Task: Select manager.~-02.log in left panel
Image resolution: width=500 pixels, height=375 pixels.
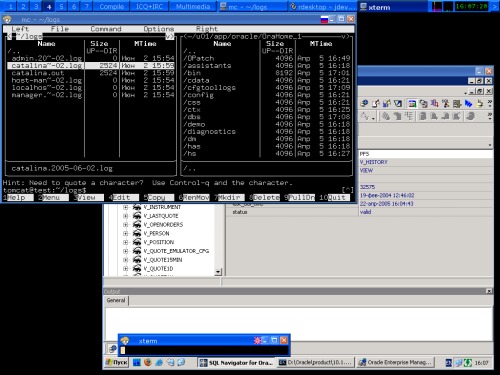Action: pos(46,95)
